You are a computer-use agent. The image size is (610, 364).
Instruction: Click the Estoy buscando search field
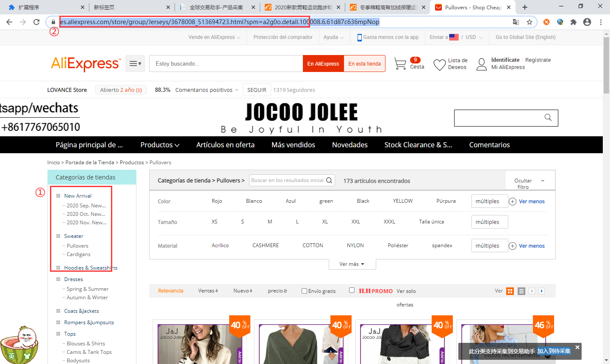226,63
